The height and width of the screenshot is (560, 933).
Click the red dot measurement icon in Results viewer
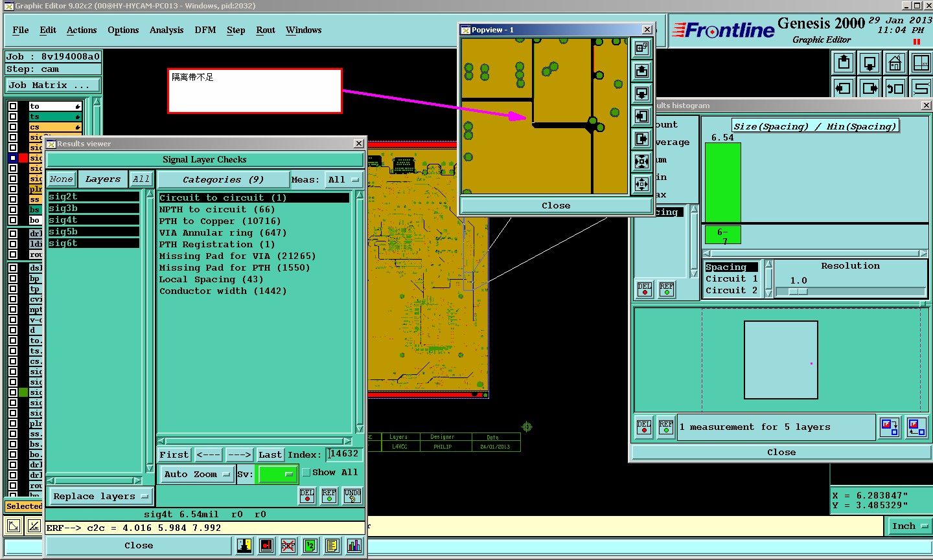[266, 546]
